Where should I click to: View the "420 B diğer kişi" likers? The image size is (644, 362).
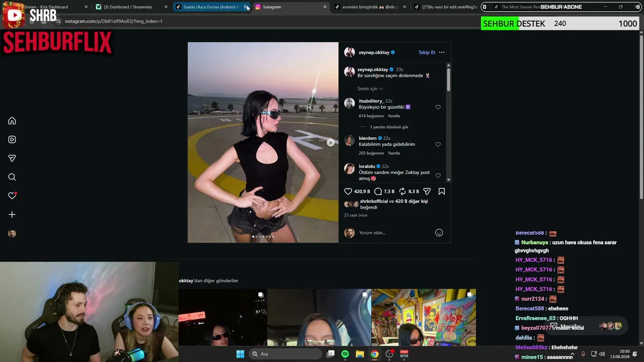coord(412,201)
